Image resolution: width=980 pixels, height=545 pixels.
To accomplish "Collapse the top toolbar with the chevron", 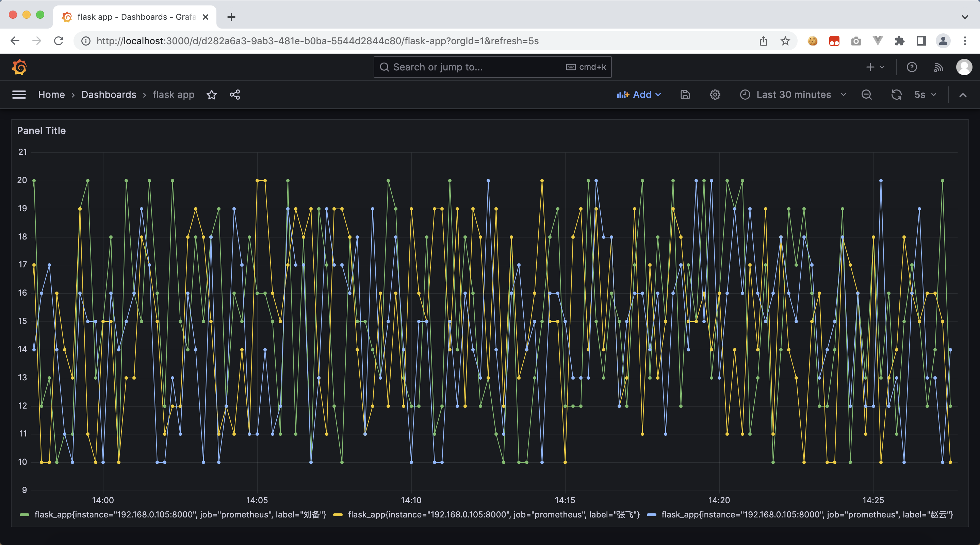I will click(x=963, y=95).
